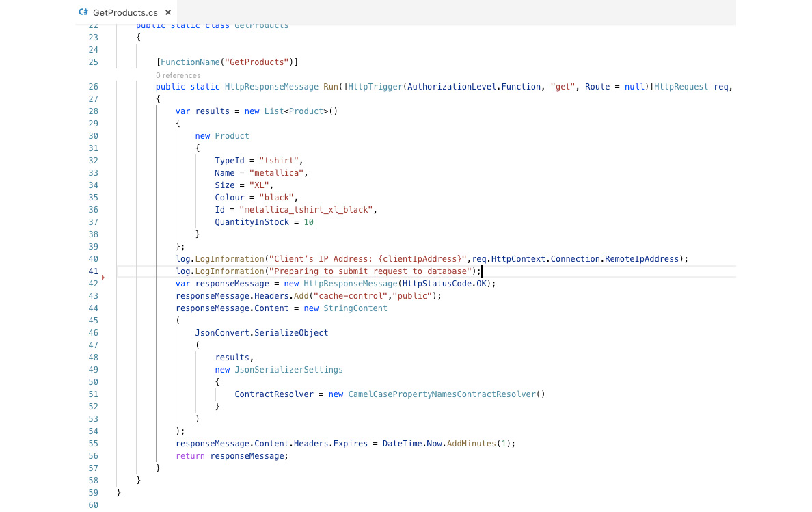Click line number 60 in gutter
812x512 pixels.
tap(93, 504)
